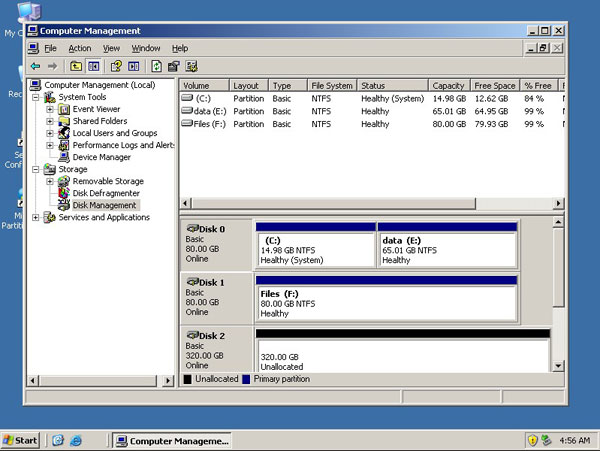Click the toolbar icon left of Refresh
Viewport: 600px width, 451px height.
[x=134, y=67]
